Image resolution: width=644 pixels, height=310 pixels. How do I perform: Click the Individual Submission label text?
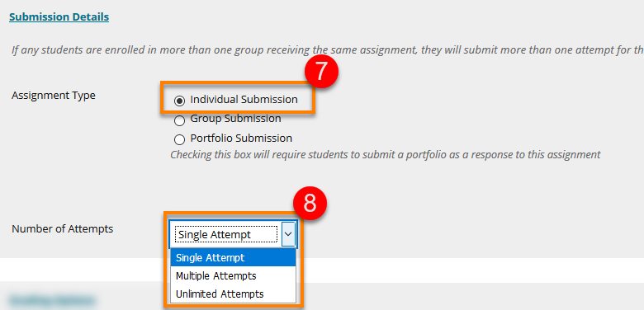click(244, 100)
